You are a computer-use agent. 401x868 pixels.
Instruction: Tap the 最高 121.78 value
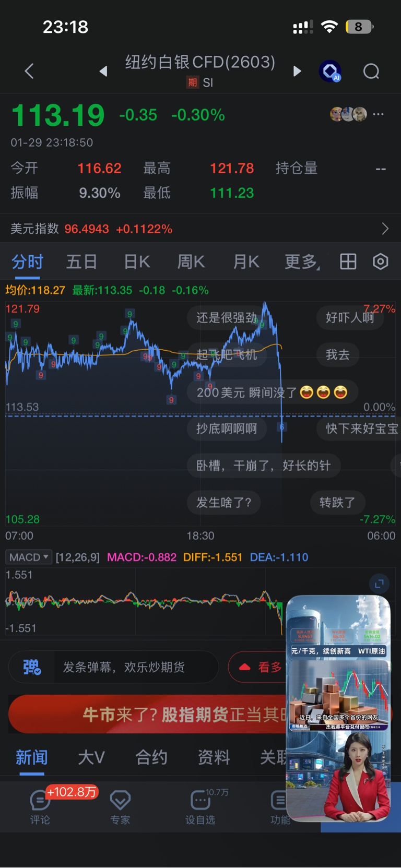[232, 168]
